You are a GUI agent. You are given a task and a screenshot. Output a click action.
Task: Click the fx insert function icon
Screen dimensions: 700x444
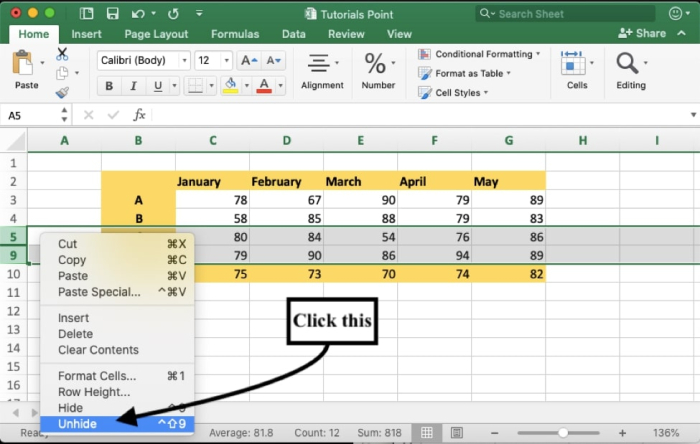click(139, 115)
